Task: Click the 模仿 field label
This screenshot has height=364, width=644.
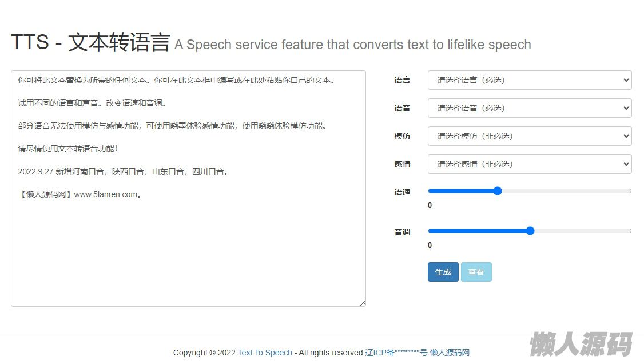Action: (x=402, y=136)
